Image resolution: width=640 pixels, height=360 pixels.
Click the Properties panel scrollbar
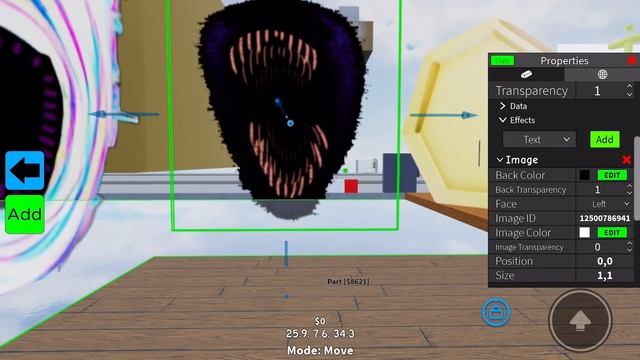(637, 178)
